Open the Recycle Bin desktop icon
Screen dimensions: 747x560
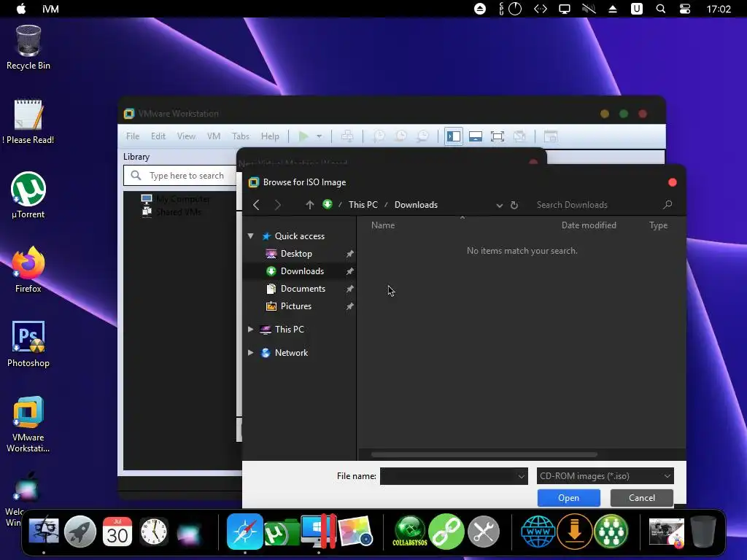[x=28, y=47]
